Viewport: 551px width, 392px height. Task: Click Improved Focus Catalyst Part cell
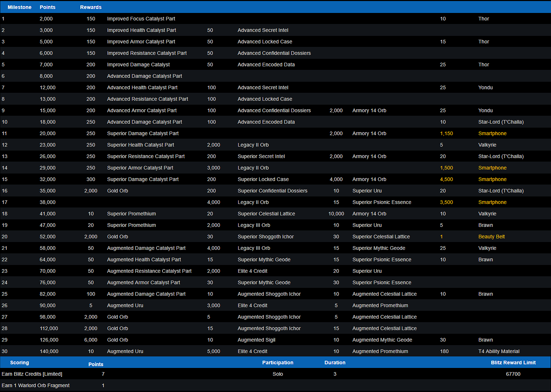[141, 19]
